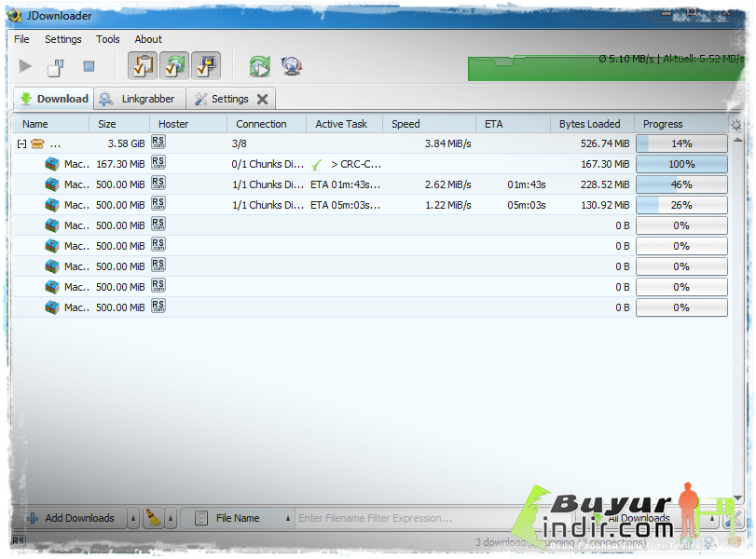Click RS hoster icon in package row
The image size is (756, 559).
point(158,143)
